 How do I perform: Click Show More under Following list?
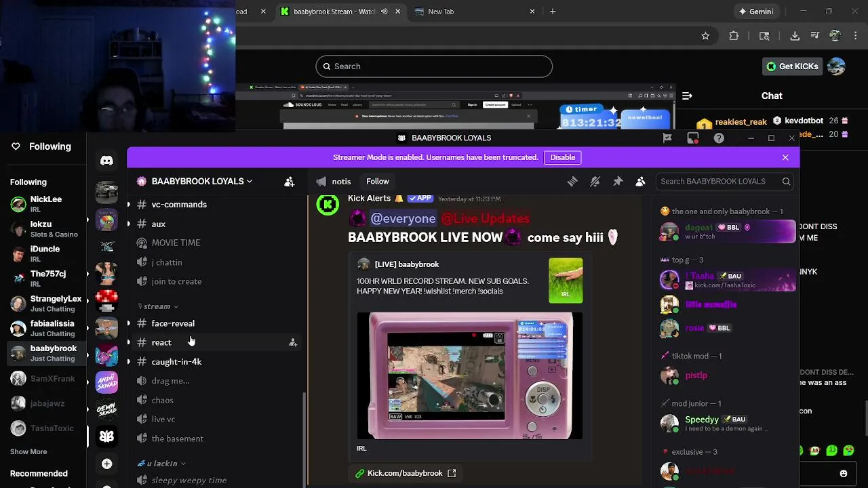[x=28, y=452]
